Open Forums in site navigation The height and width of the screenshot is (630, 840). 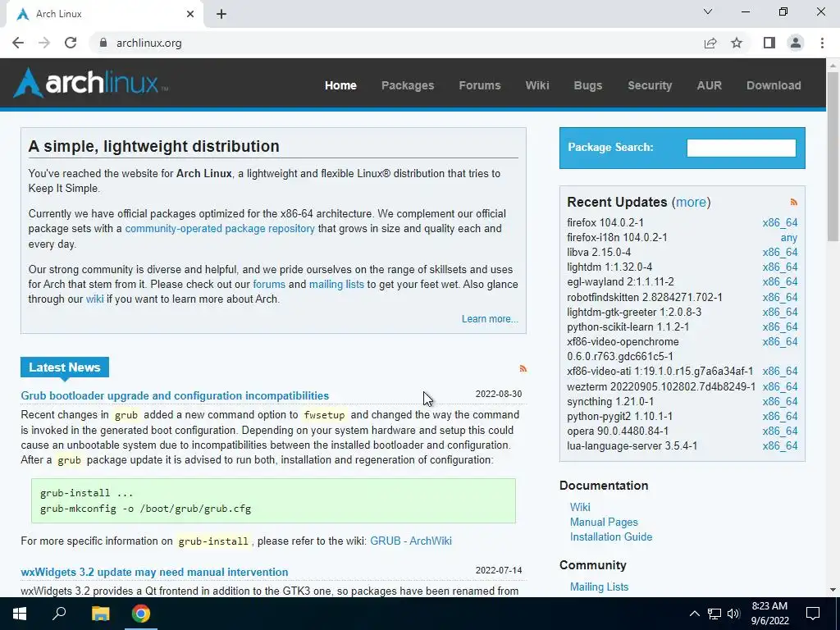480,85
